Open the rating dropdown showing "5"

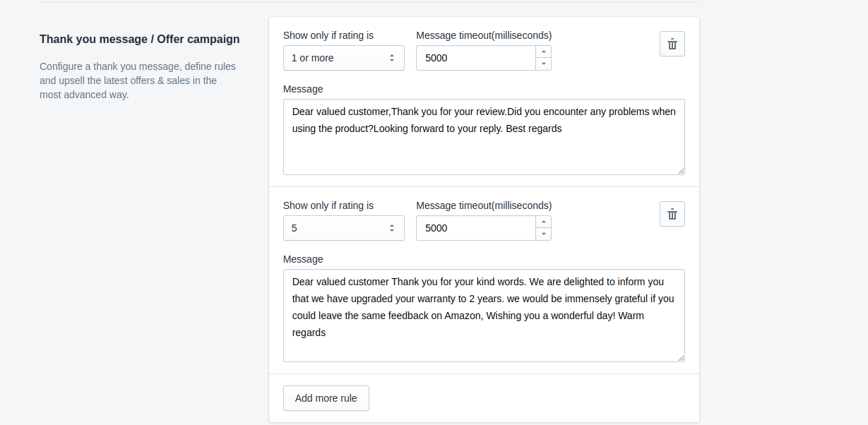coord(343,228)
